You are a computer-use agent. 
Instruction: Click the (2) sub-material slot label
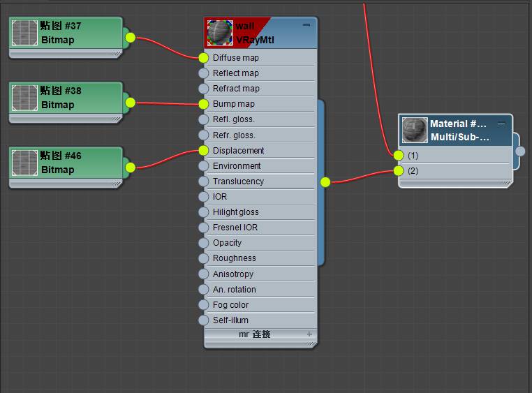pos(413,170)
